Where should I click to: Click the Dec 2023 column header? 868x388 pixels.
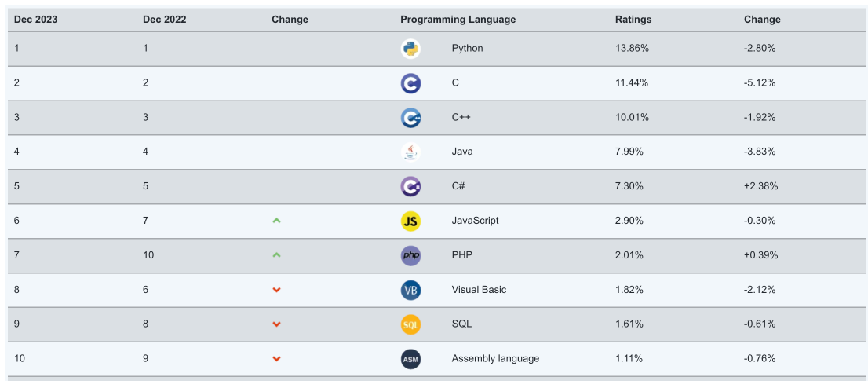pyautogui.click(x=35, y=20)
